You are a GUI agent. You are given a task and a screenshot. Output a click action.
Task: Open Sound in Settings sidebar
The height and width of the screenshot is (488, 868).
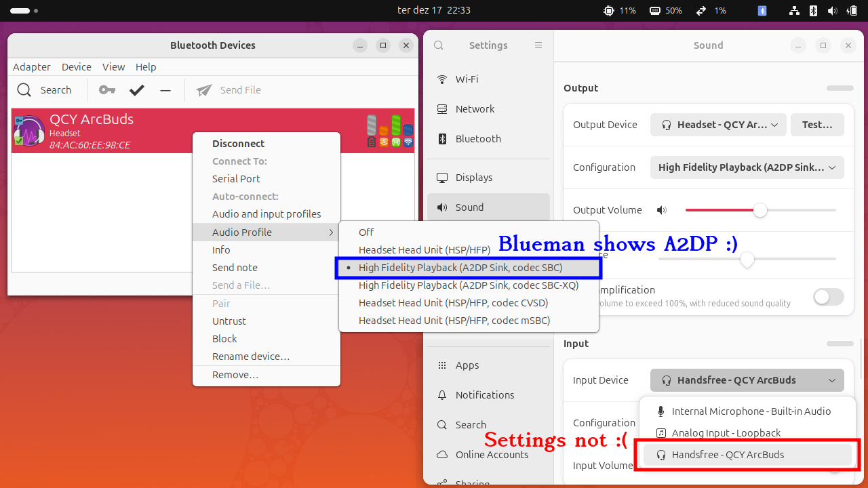[488, 207]
